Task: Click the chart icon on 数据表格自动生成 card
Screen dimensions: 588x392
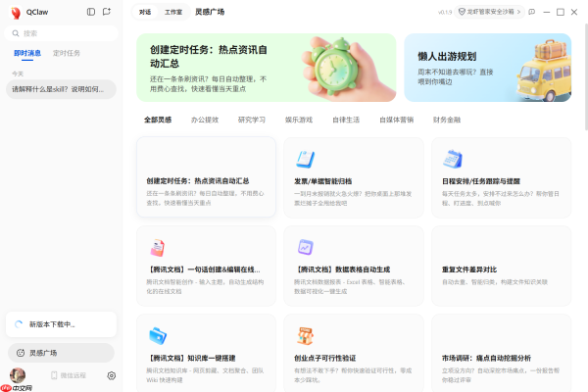Action: [305, 248]
